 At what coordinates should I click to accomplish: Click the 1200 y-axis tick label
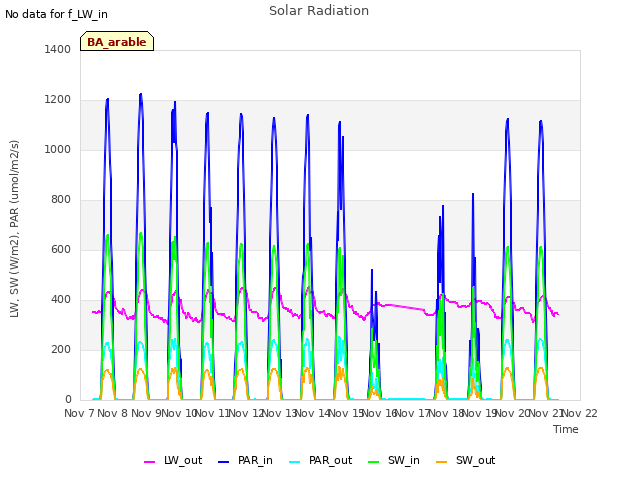pos(58,100)
